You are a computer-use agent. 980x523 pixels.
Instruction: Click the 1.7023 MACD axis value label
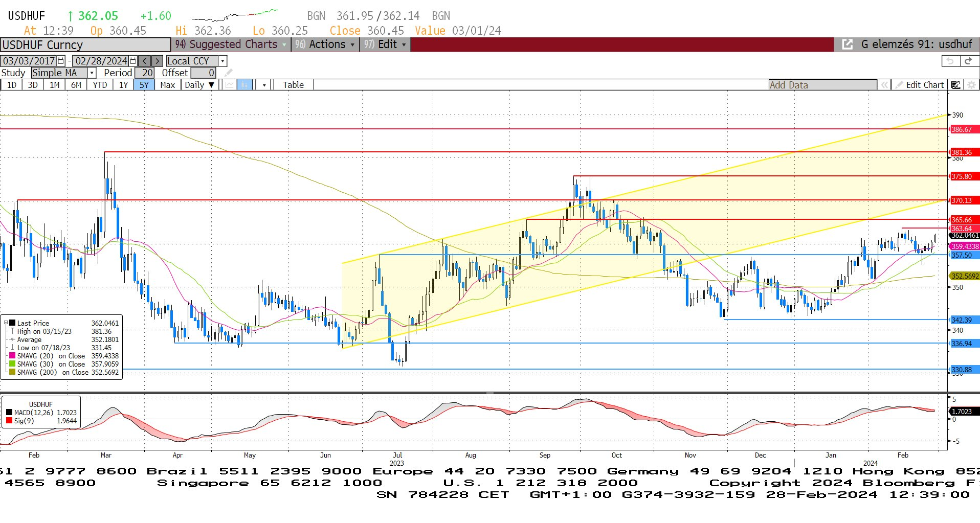click(964, 412)
